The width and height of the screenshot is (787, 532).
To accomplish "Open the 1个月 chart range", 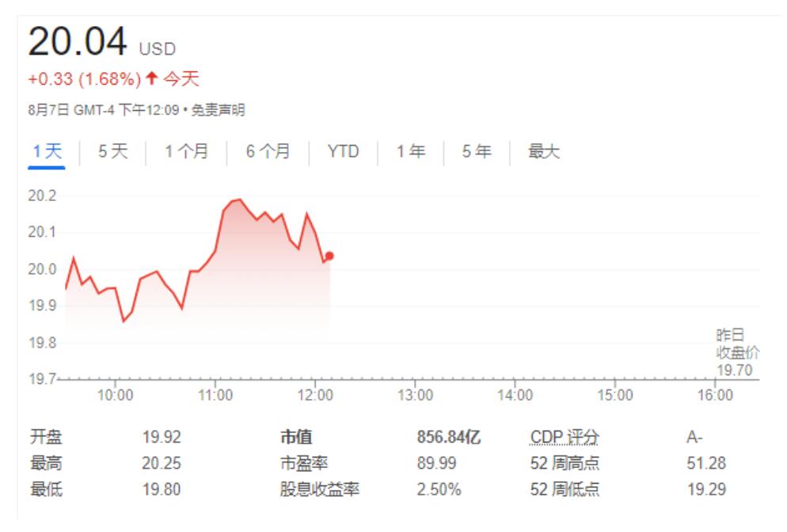I will (187, 151).
